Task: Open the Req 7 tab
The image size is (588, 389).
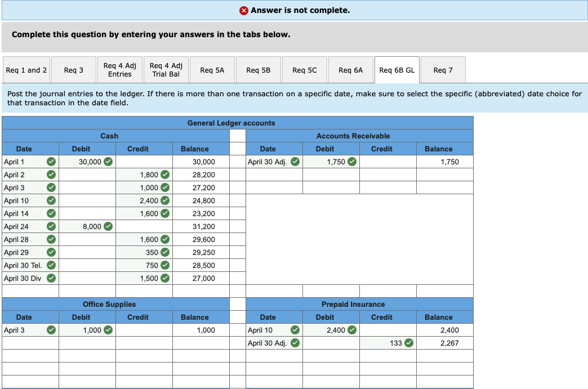Action: click(443, 70)
